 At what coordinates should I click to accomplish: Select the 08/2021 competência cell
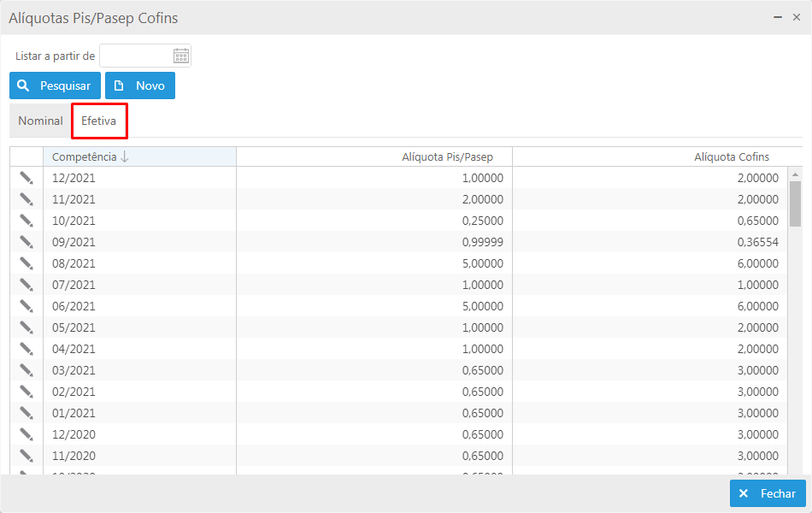(x=140, y=263)
